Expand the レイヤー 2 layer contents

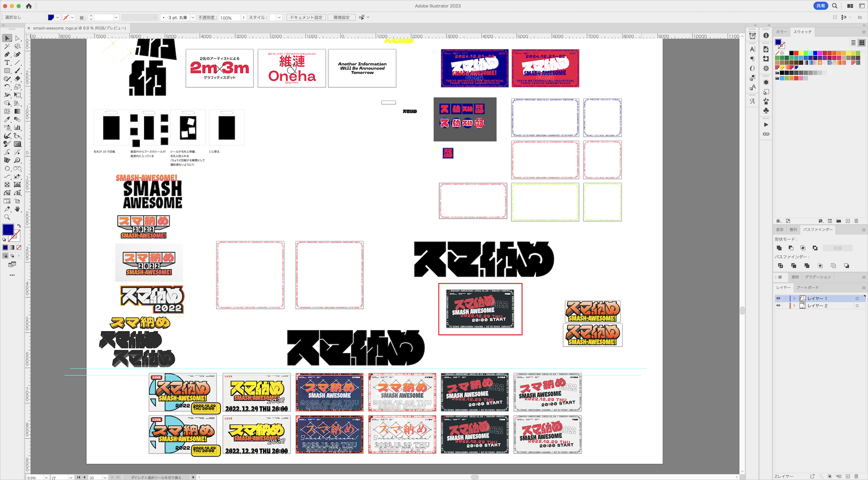click(794, 306)
